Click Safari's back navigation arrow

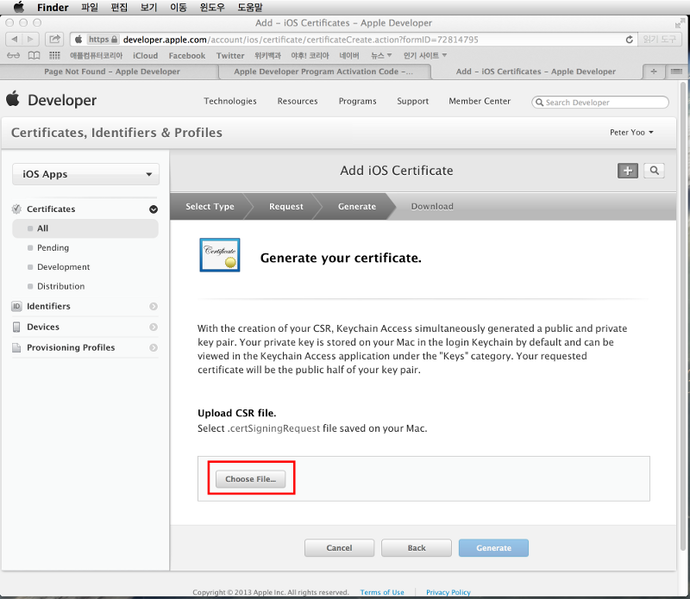click(14, 40)
